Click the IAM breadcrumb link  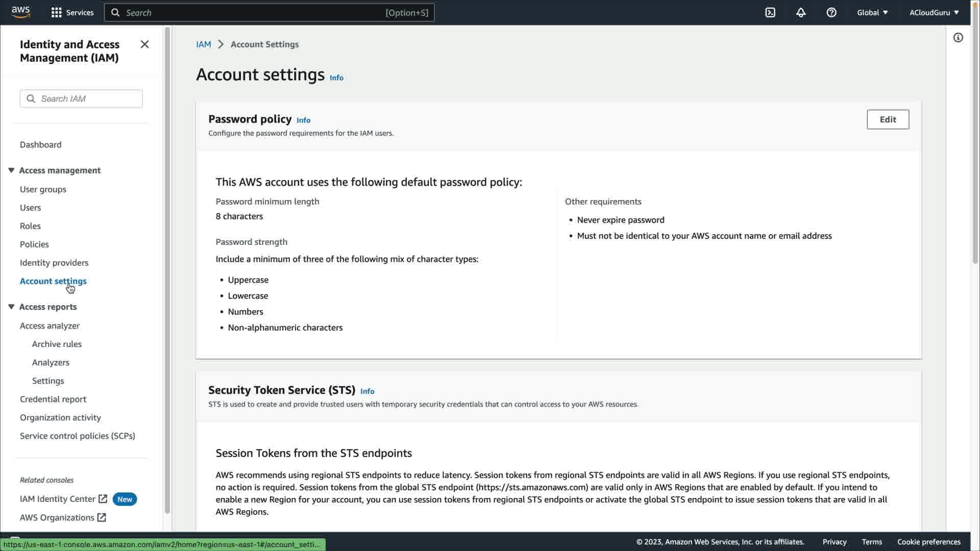coord(203,44)
